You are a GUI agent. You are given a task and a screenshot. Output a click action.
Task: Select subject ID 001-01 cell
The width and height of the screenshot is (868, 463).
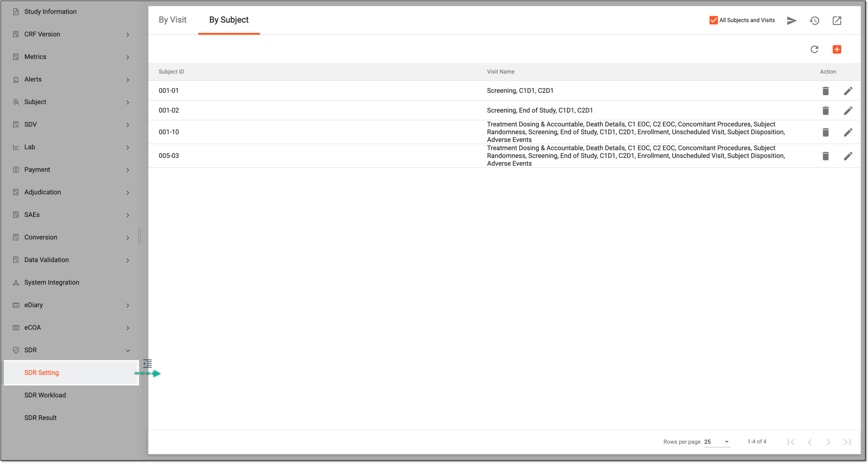click(169, 91)
